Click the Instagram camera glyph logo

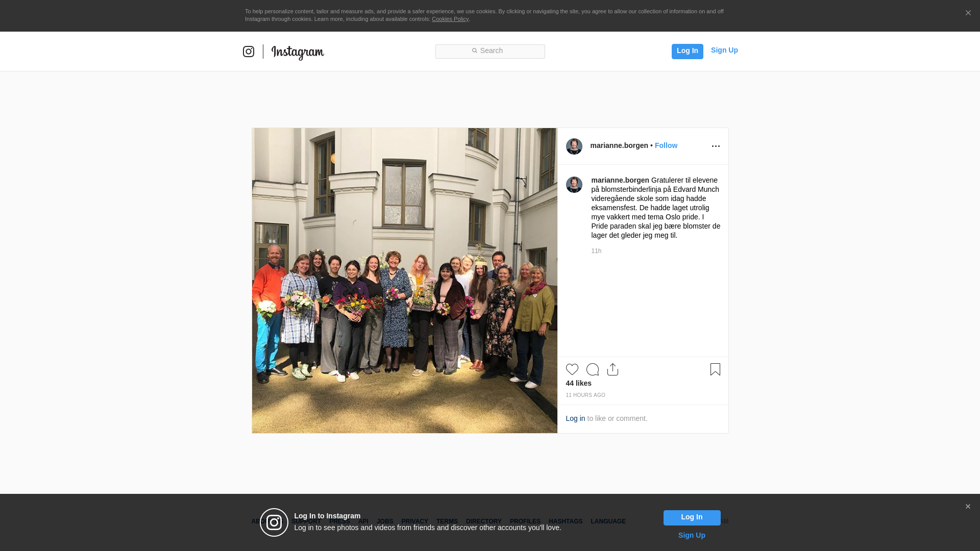[249, 52]
